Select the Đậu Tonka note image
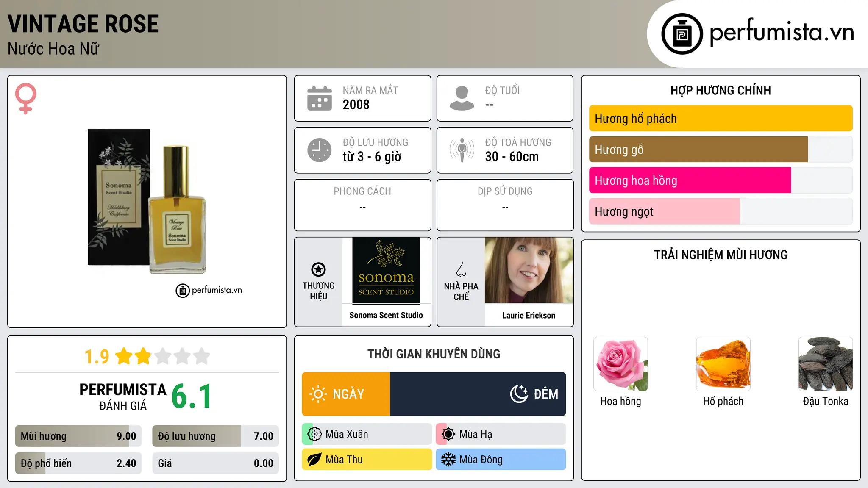Viewport: 868px width, 488px height. click(826, 364)
